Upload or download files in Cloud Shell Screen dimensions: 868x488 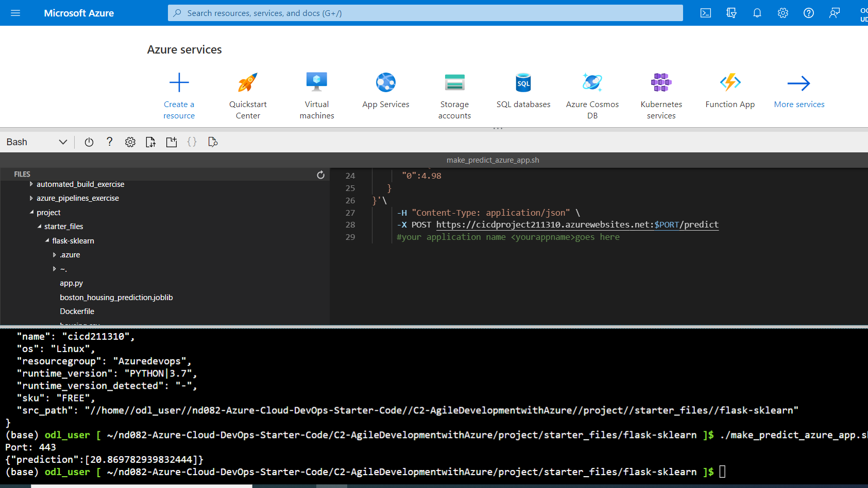click(150, 142)
